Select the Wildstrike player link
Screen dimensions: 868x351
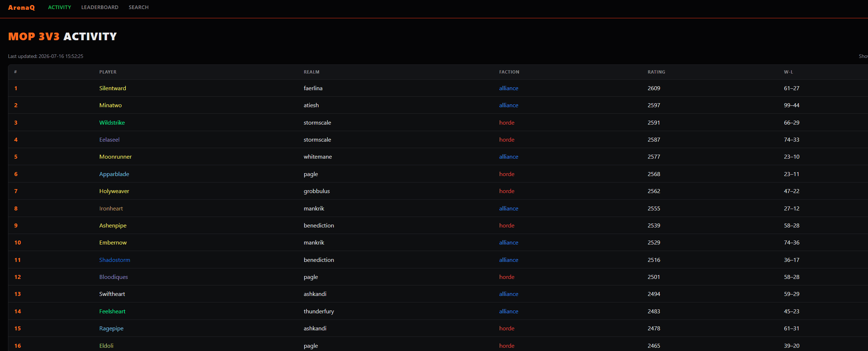112,123
